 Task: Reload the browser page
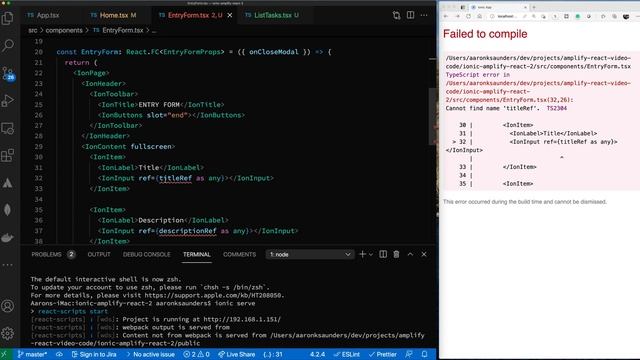[468, 16]
